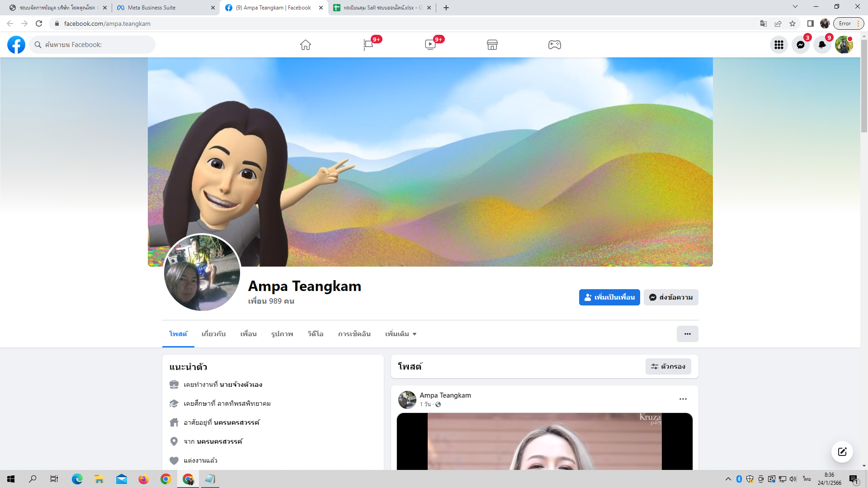Screen dimensions: 868x488
Task: Open the Messenger chat icon
Action: pyautogui.click(x=800, y=45)
